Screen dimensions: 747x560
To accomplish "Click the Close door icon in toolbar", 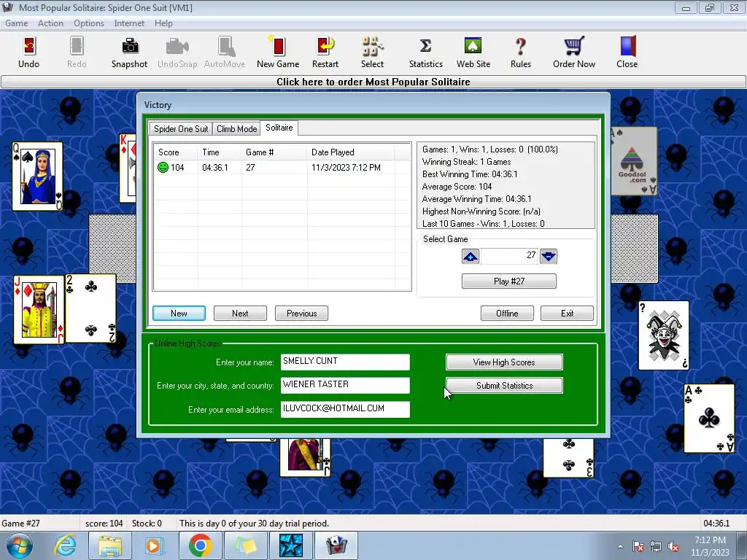I will (627, 52).
